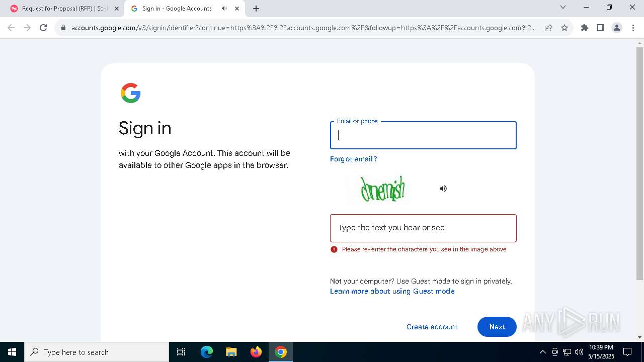Click the Chrome icon in the taskbar
The height and width of the screenshot is (362, 644).
pos(281,352)
